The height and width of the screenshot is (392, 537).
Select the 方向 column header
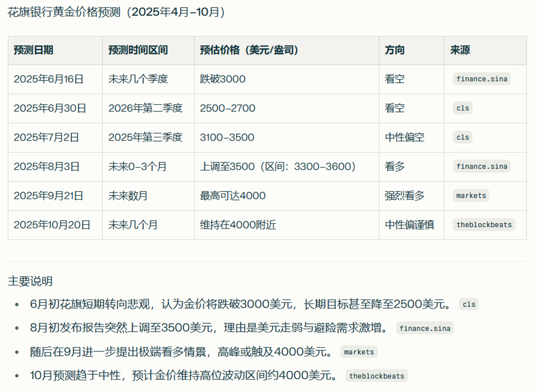click(x=395, y=50)
